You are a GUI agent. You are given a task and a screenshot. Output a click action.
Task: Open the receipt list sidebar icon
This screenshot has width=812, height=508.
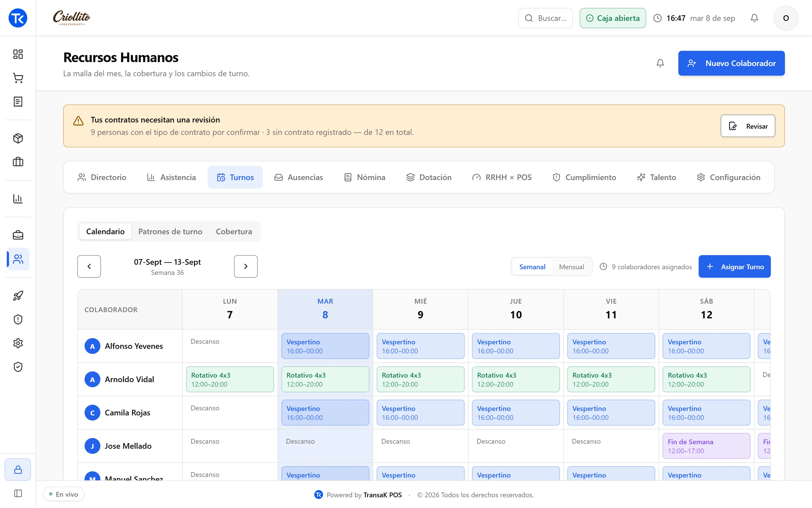click(18, 102)
